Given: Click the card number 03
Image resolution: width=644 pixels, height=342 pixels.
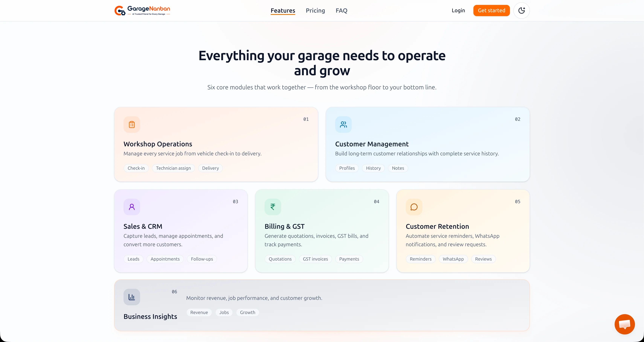Looking at the screenshot, I should [236, 202].
